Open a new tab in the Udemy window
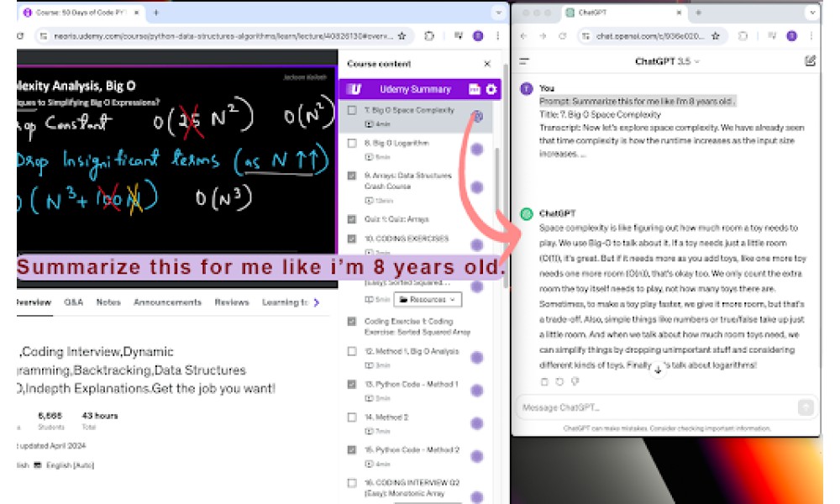 156,13
